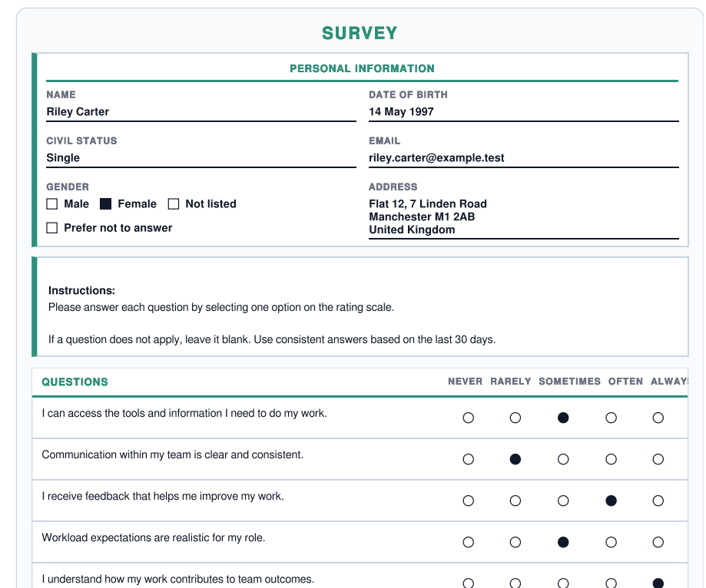Choose Rarely for tools and information access
The width and height of the screenshot is (706, 588).
tap(515, 418)
